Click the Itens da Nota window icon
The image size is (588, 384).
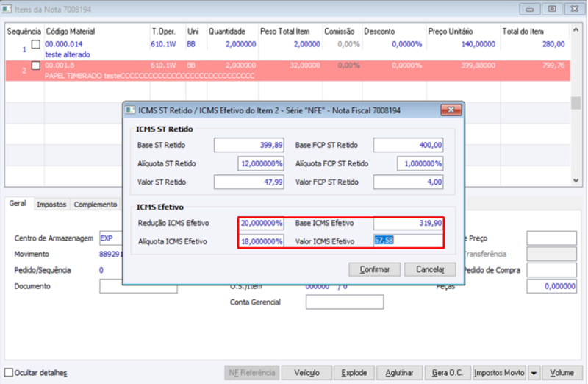point(7,9)
